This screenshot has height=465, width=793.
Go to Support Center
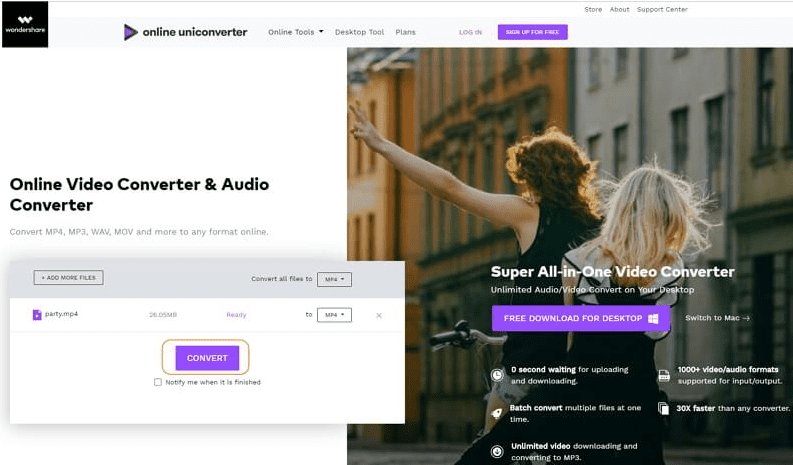(x=662, y=9)
